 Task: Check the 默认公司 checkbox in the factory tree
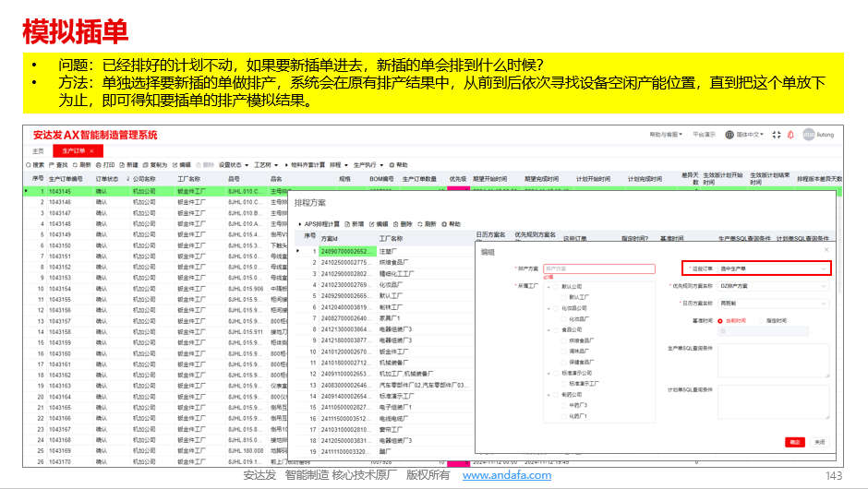click(x=556, y=287)
